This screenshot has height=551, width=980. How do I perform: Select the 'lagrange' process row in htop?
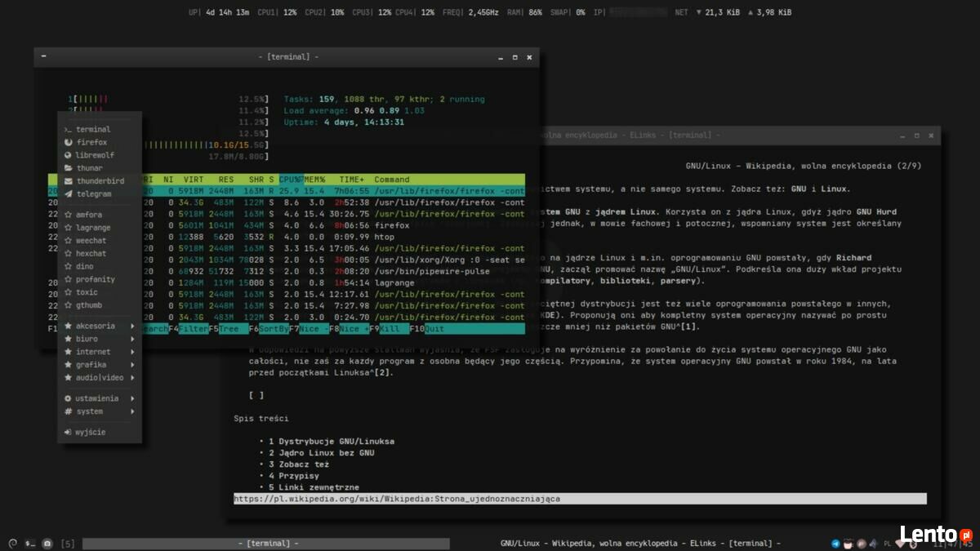[x=286, y=282]
